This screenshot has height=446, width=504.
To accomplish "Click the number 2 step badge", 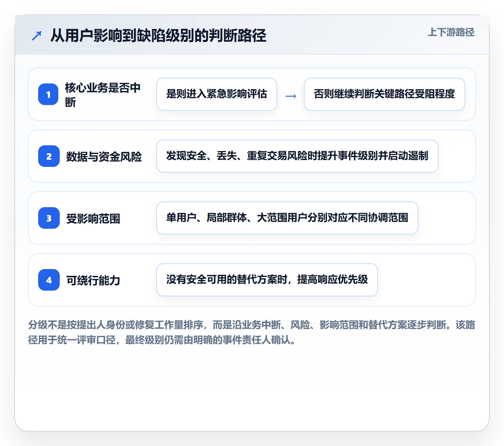I will click(49, 156).
